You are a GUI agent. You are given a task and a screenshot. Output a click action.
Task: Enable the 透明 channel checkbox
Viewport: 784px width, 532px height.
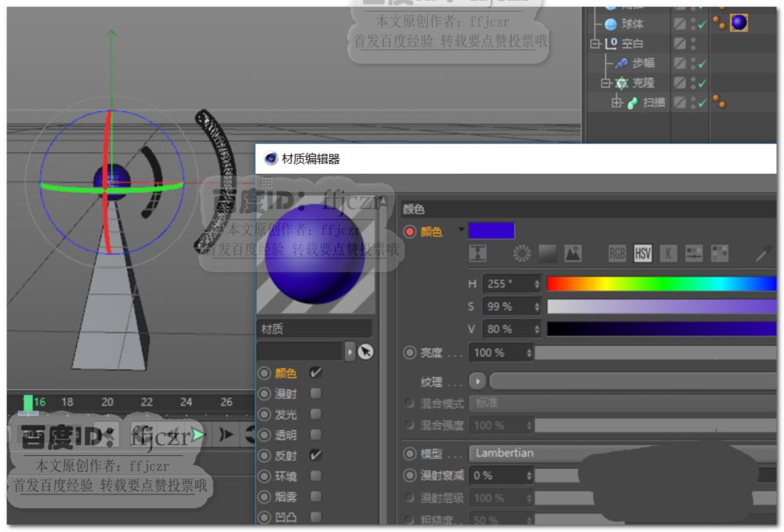tap(315, 435)
